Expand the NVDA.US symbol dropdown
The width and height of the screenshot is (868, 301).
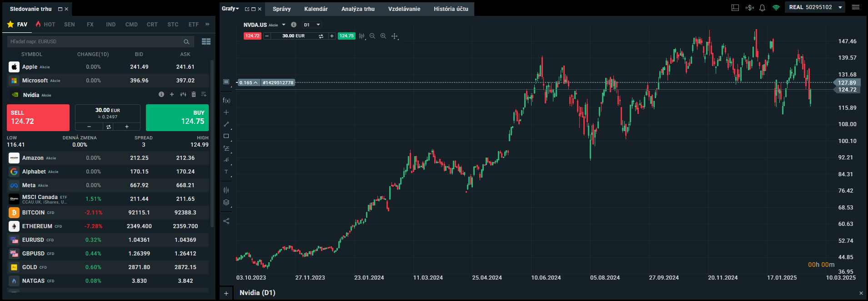coord(284,25)
